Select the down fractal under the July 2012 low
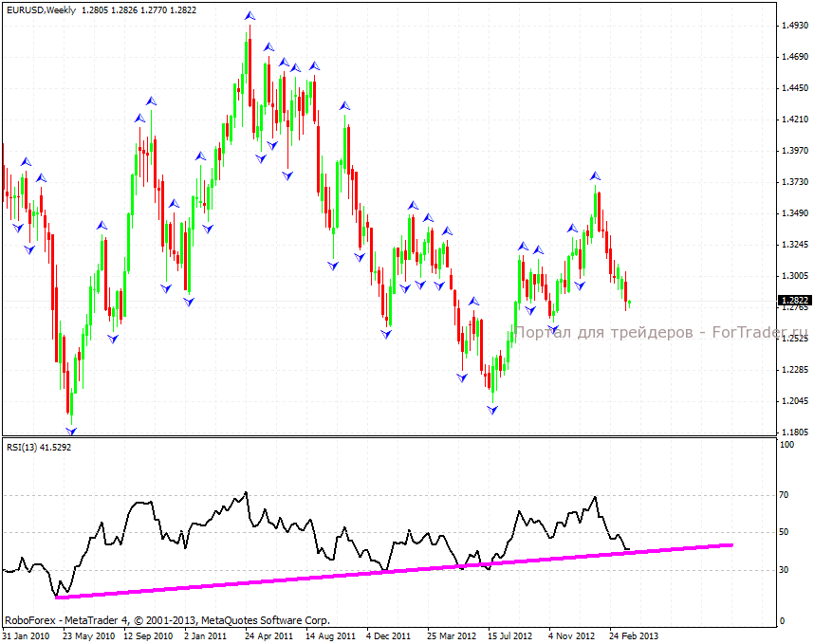The width and height of the screenshot is (814, 644). click(x=491, y=410)
